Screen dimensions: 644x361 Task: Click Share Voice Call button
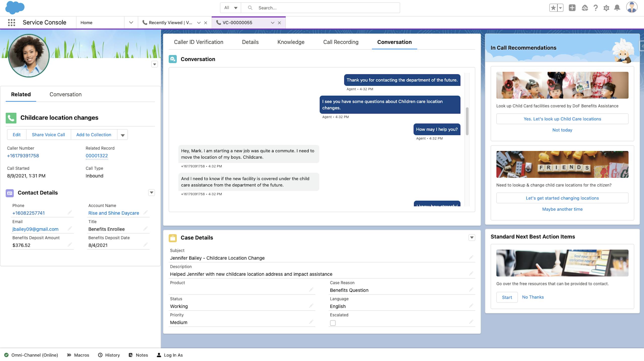[48, 135]
